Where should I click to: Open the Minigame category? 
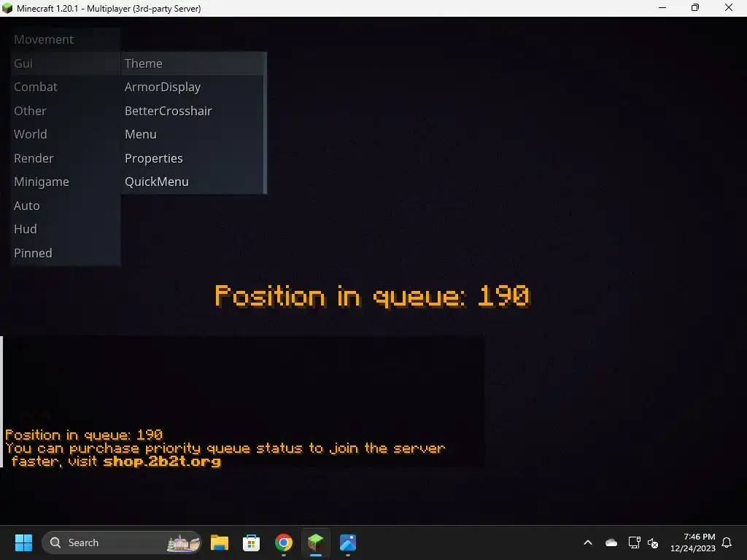click(x=65, y=182)
